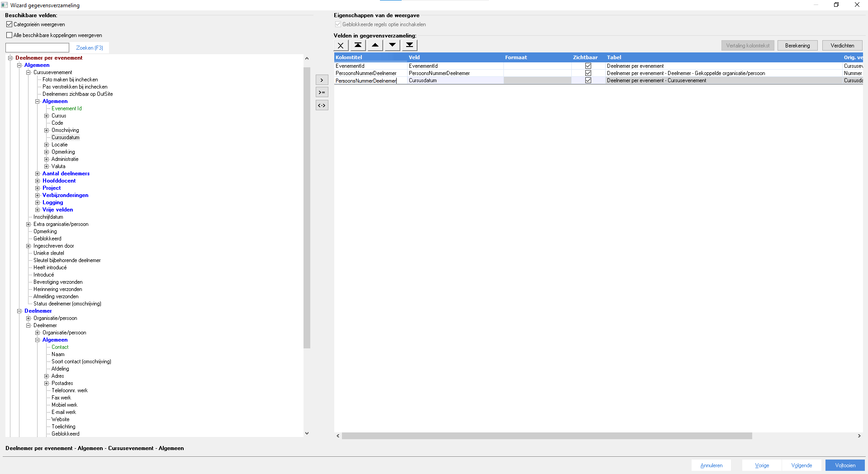Enable Alle beschikbare koppelingen weergeven
This screenshot has width=868, height=474.
pyautogui.click(x=9, y=35)
